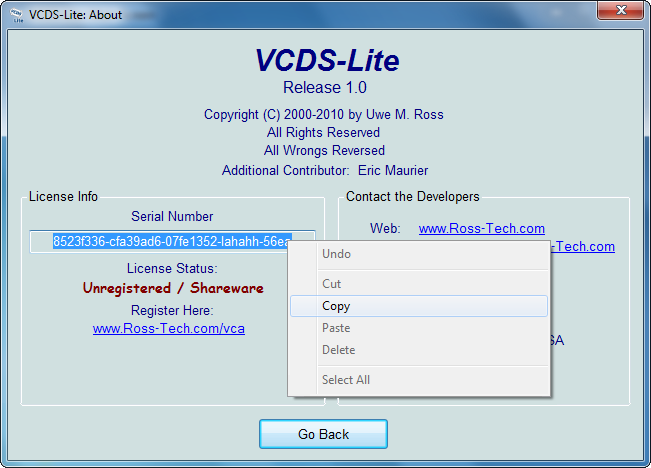Click the All Wrongs Reversed text
651x468 pixels.
(324, 150)
